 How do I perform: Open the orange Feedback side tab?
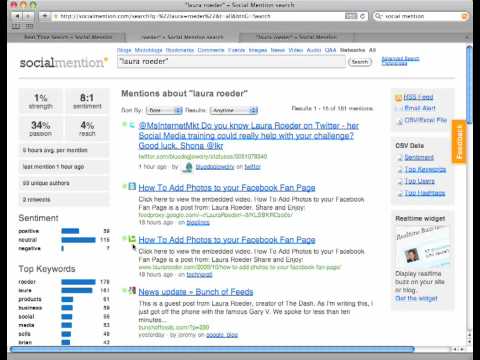tap(459, 142)
